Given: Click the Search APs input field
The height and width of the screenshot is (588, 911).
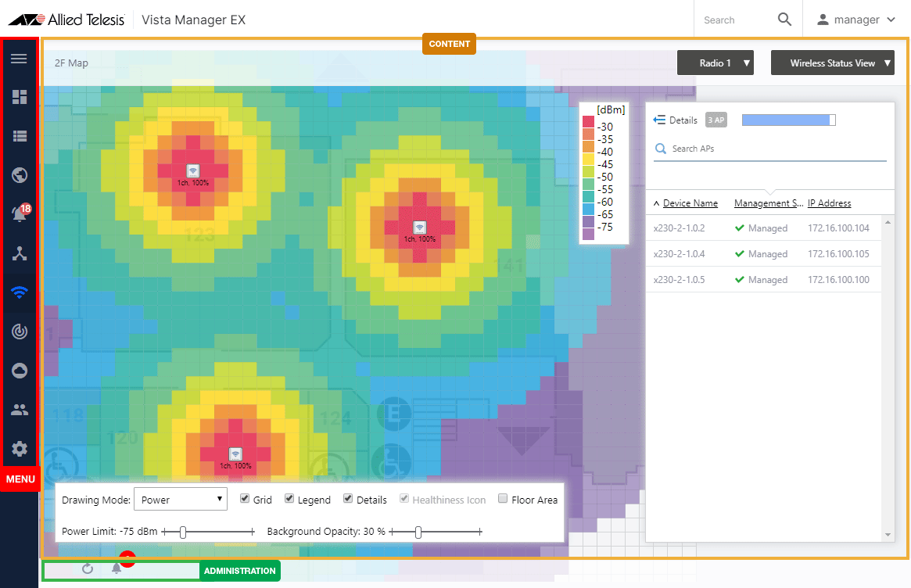Looking at the screenshot, I should tap(770, 149).
